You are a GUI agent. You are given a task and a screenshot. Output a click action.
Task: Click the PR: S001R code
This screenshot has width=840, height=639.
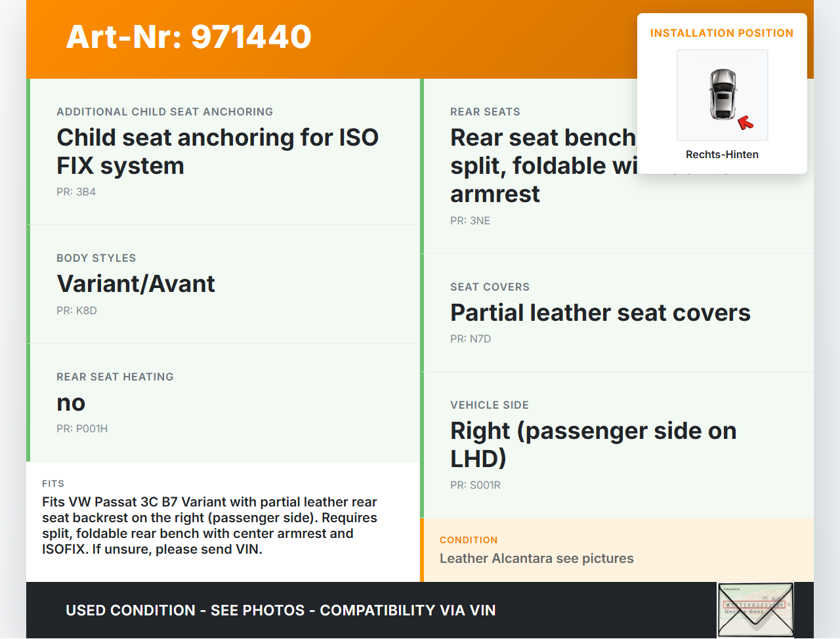(475, 485)
